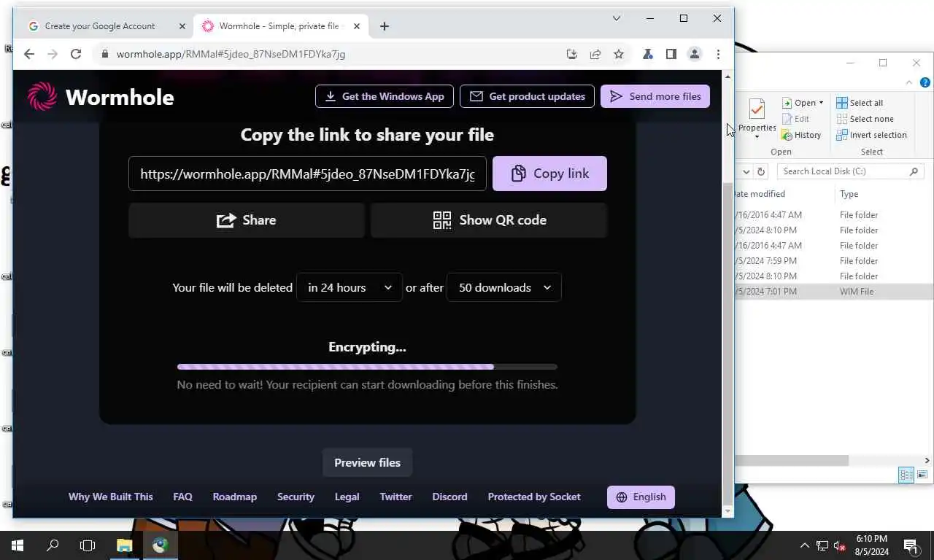Open the tab search chevron
The width and height of the screenshot is (934, 560).
[616, 18]
